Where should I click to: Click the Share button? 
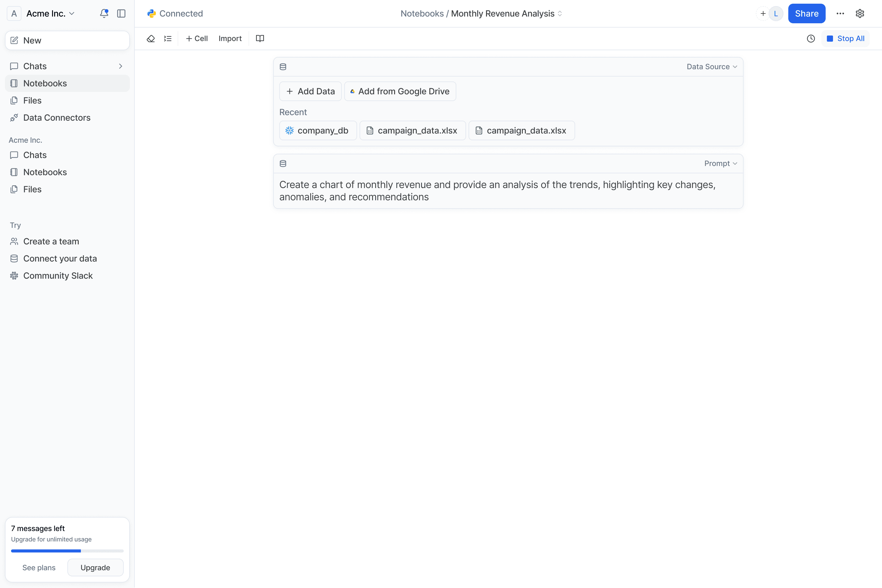pos(806,13)
